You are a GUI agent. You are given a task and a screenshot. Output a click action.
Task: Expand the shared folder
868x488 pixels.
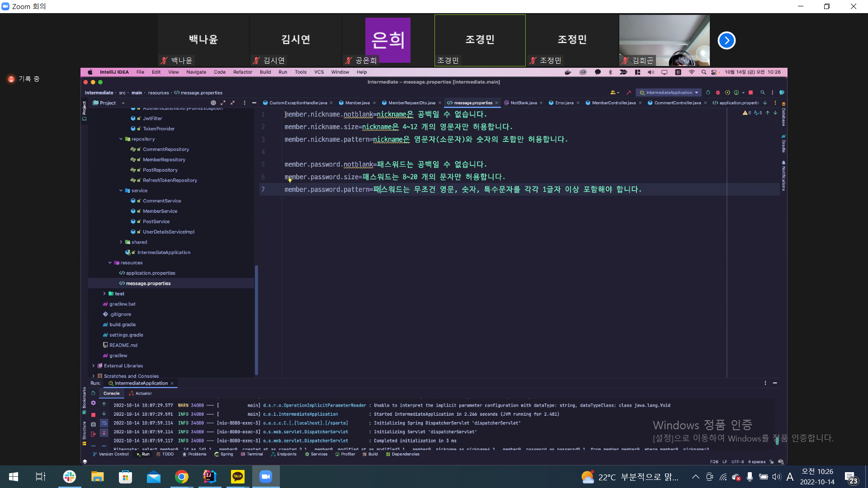(x=121, y=242)
